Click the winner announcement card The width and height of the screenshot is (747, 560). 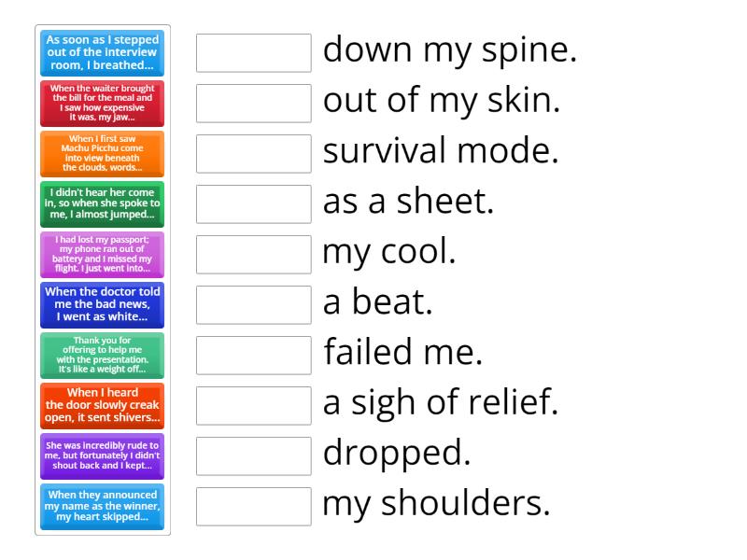tap(102, 507)
